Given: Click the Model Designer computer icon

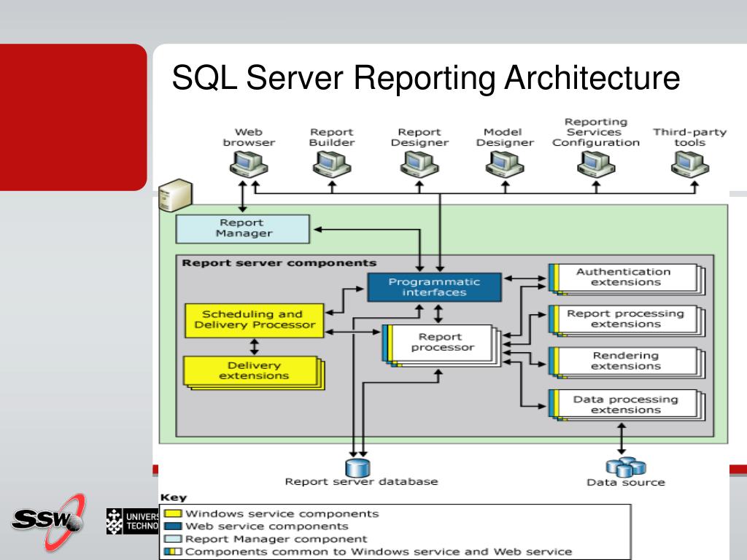Looking at the screenshot, I should tap(505, 165).
